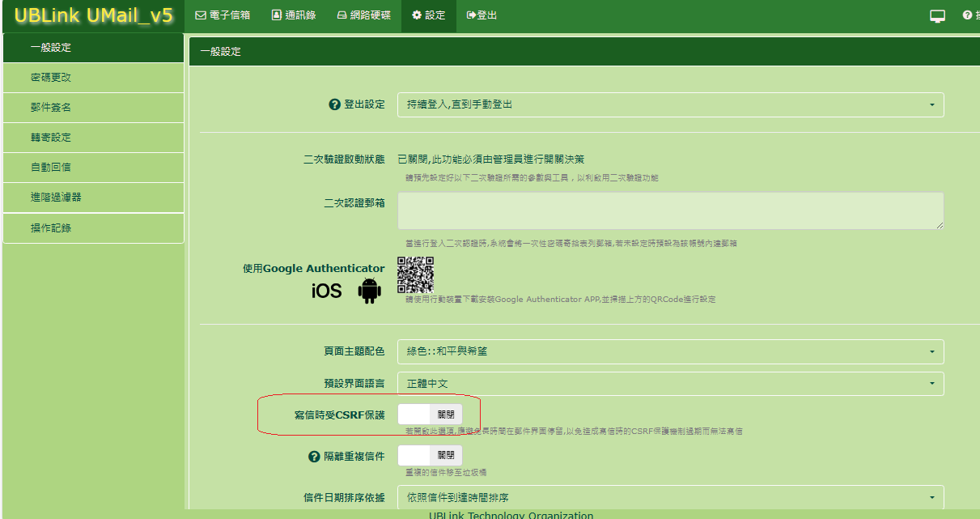This screenshot has height=519, width=980.
Task: Open 郵件簽名 in the sidebar
Action: click(x=51, y=108)
